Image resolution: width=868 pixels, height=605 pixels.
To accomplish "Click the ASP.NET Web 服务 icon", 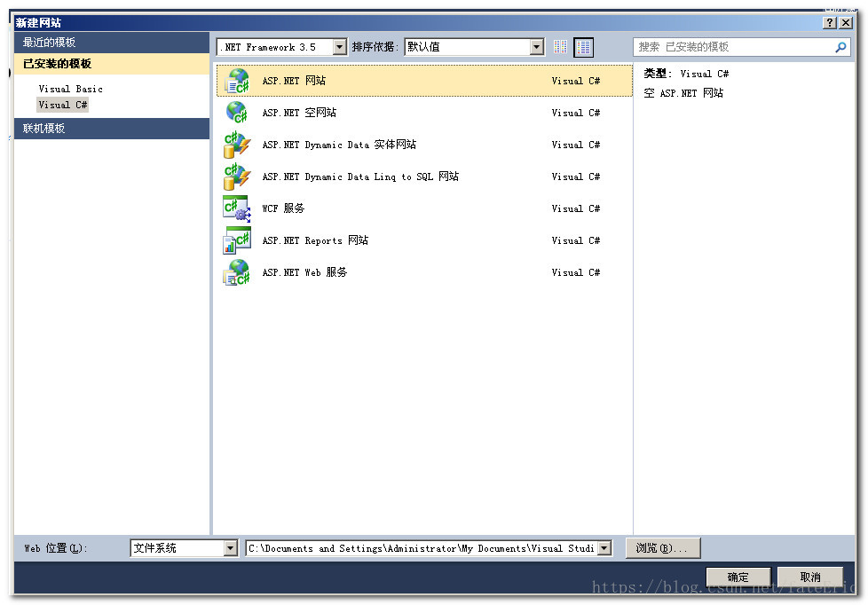I will (x=237, y=272).
